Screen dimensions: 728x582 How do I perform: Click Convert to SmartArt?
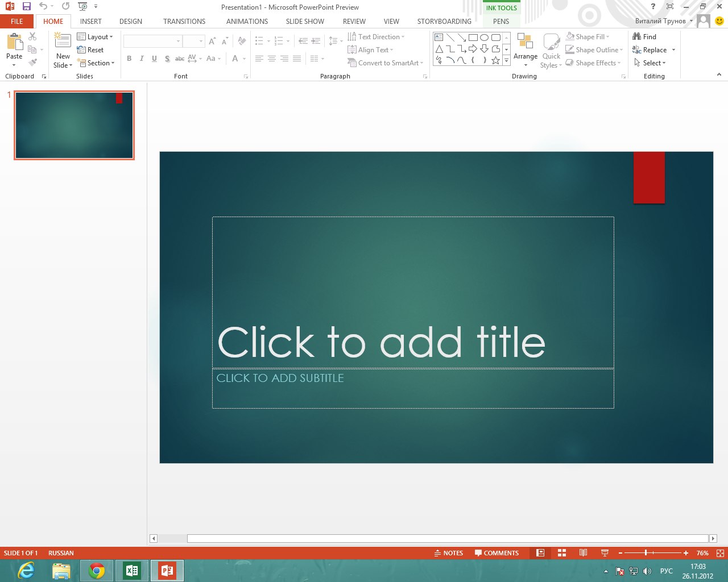[386, 63]
